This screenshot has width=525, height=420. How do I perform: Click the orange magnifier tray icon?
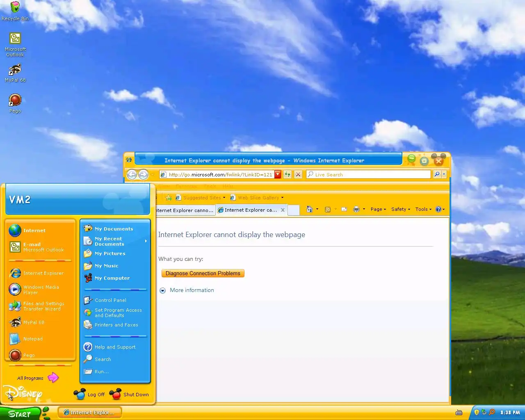pos(492,412)
